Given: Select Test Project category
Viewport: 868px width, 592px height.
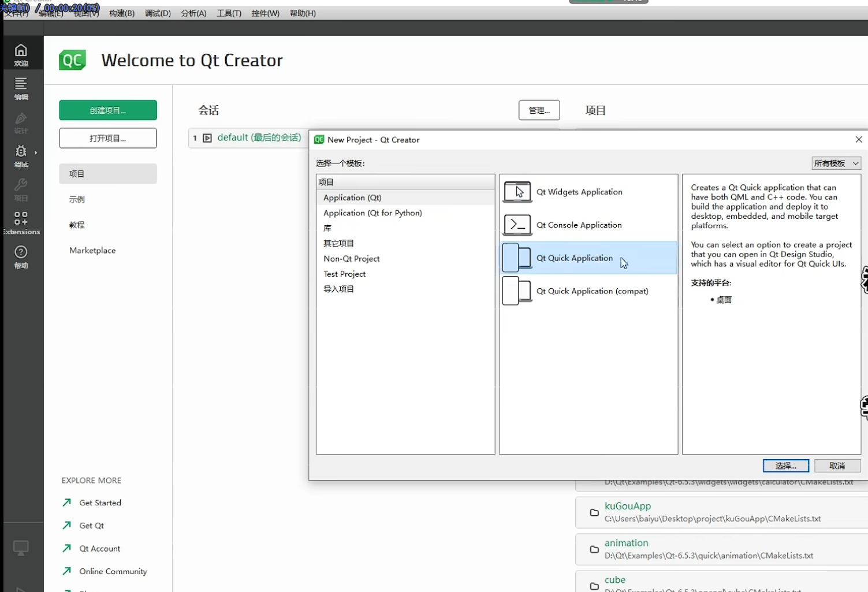Looking at the screenshot, I should pos(344,274).
